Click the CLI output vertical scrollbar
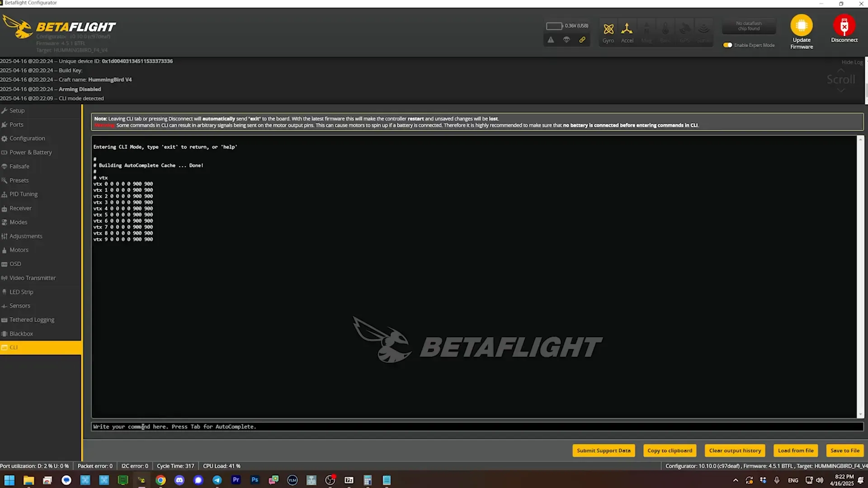This screenshot has height=488, width=868. coord(860,277)
